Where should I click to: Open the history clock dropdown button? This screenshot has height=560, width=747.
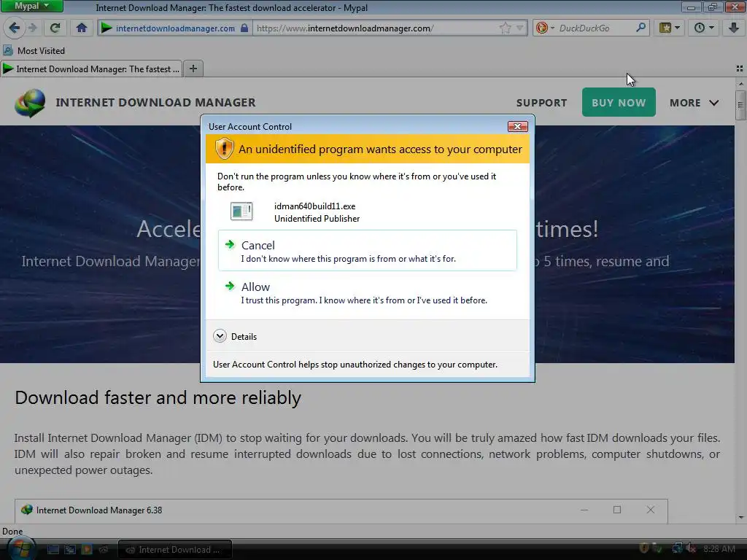click(x=704, y=28)
